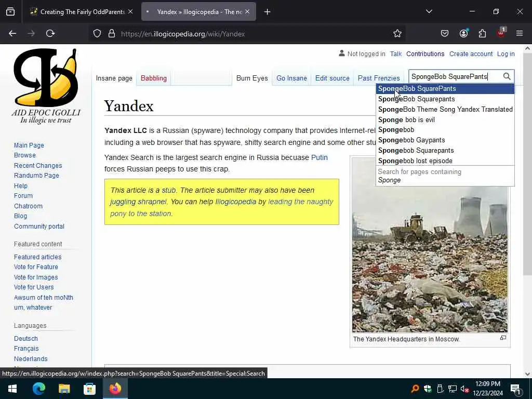Open the notification center icon

point(516,389)
